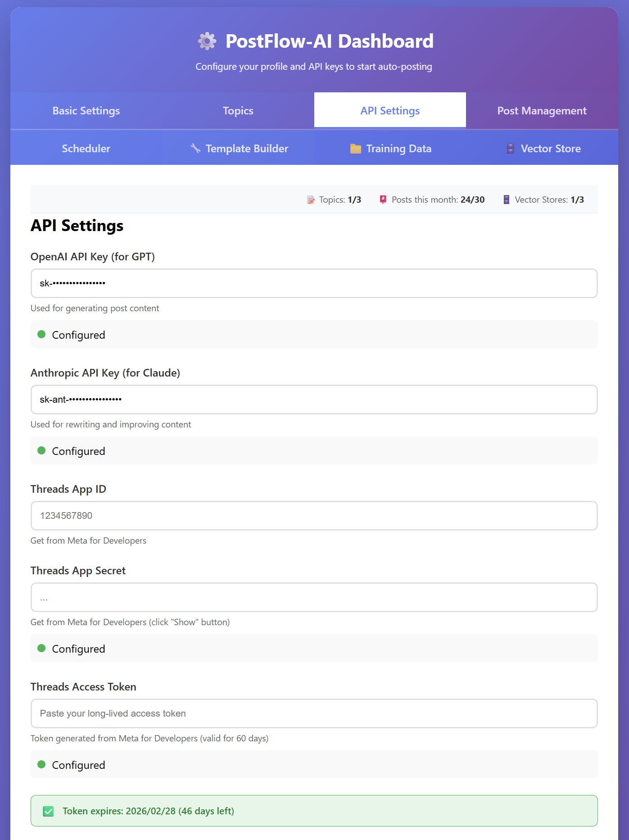
Task: Click the pin icon beside Posts this month
Action: pos(383,200)
